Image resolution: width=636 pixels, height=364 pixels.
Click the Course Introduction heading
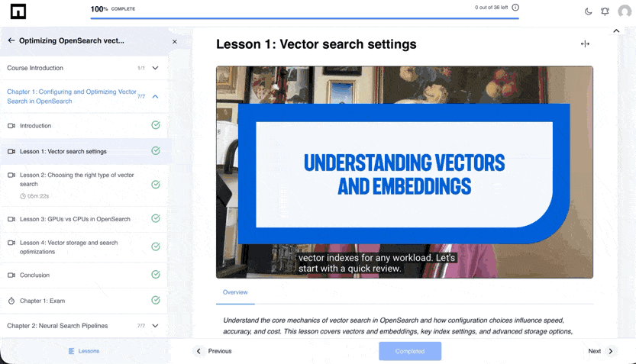(35, 68)
